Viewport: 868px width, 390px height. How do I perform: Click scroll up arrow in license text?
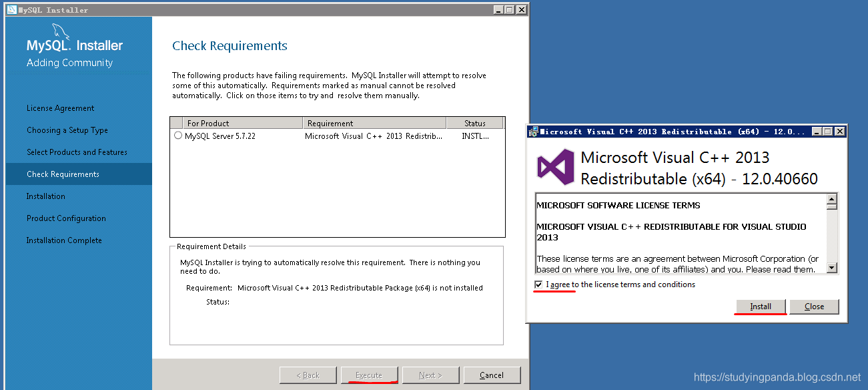(832, 199)
